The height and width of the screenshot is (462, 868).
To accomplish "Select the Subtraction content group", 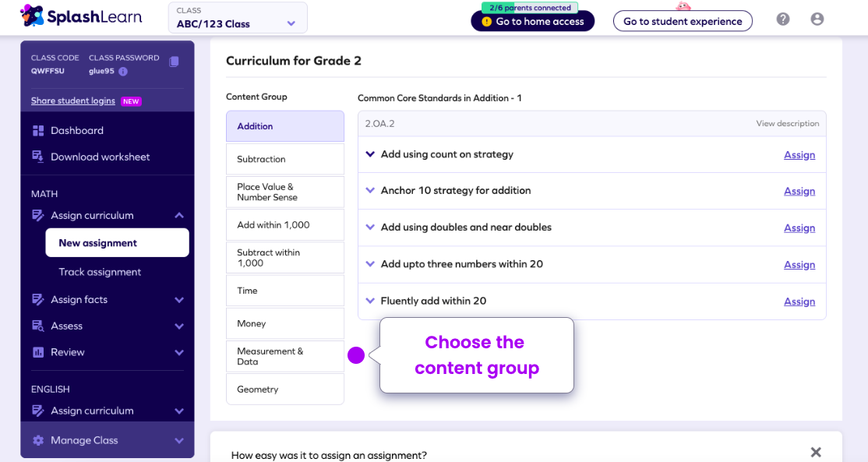I will tap(285, 160).
